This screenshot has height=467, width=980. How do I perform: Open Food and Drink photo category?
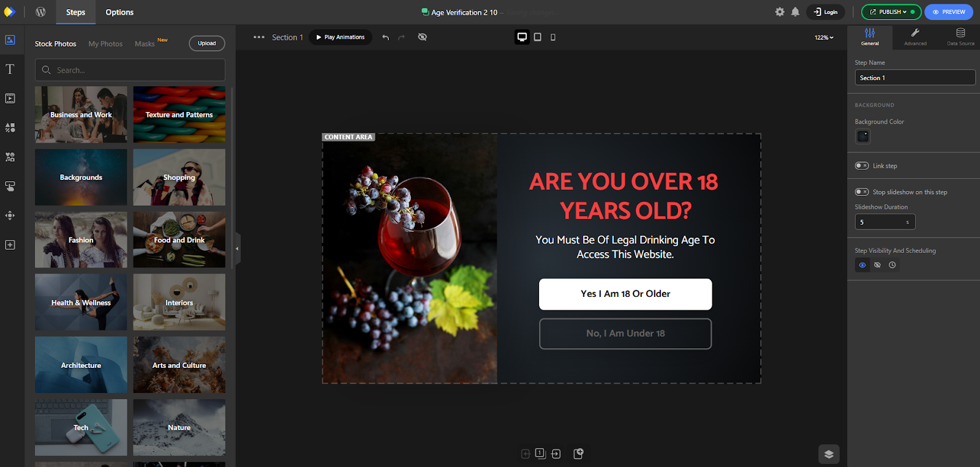179,240
